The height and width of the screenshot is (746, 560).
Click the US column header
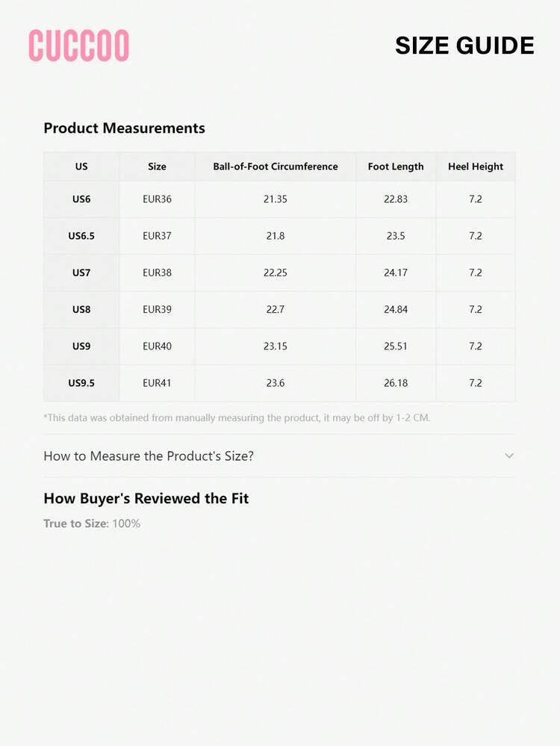click(x=81, y=167)
